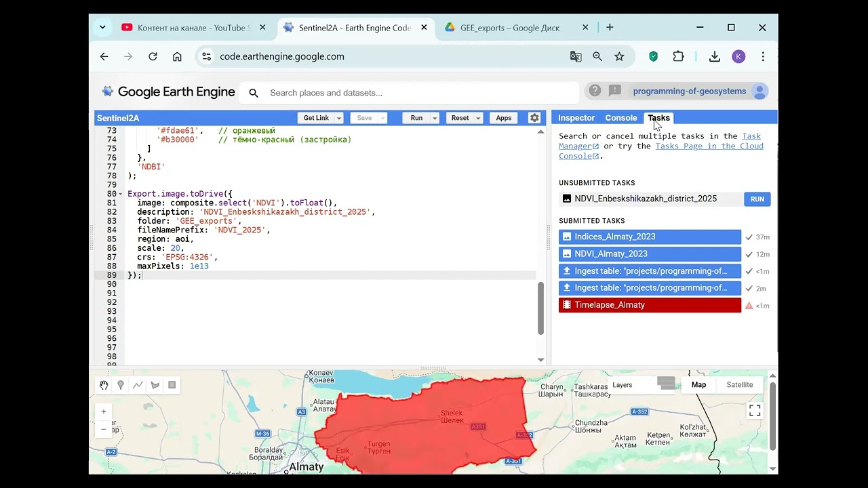Viewport: 868px width, 488px height.
Task: Select the hand pan map tool
Action: coord(104,385)
